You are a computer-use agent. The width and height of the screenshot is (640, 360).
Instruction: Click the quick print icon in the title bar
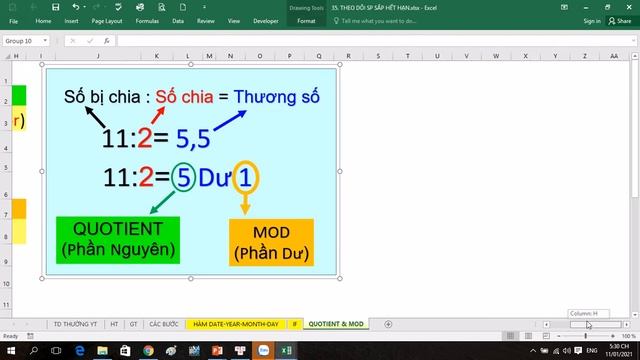[140, 7]
